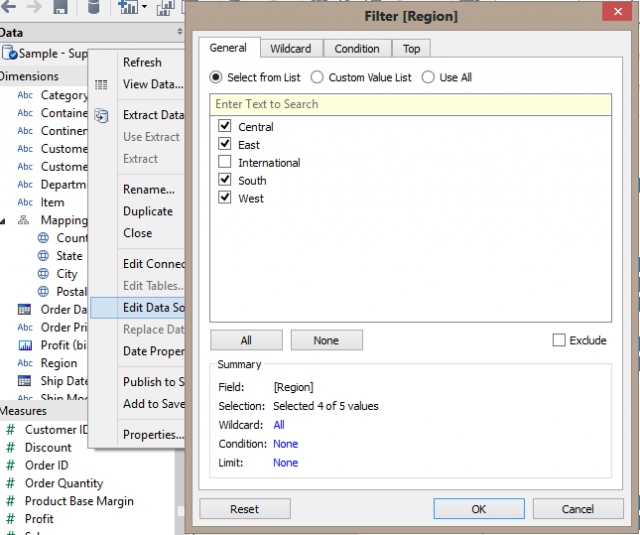Click globe icon beside State
Image resolution: width=640 pixels, height=535 pixels.
pyautogui.click(x=43, y=256)
